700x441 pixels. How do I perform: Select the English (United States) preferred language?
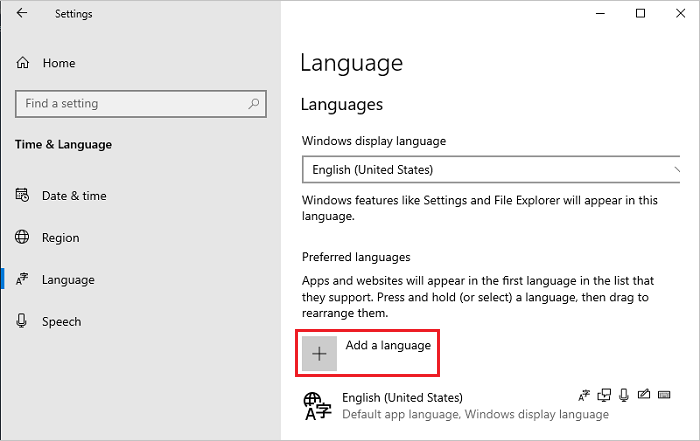click(x=402, y=397)
